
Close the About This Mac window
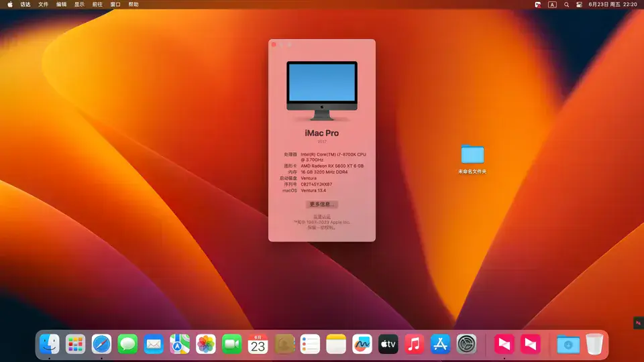click(274, 44)
